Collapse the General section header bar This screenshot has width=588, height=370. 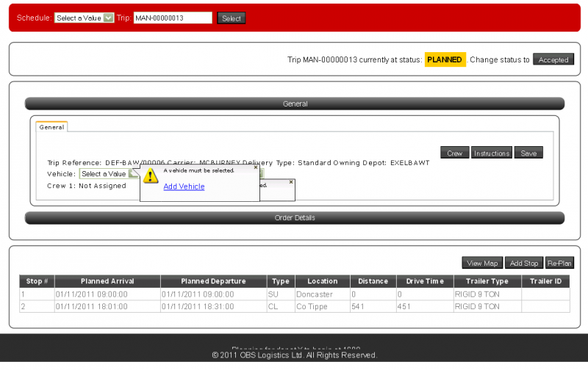click(295, 104)
